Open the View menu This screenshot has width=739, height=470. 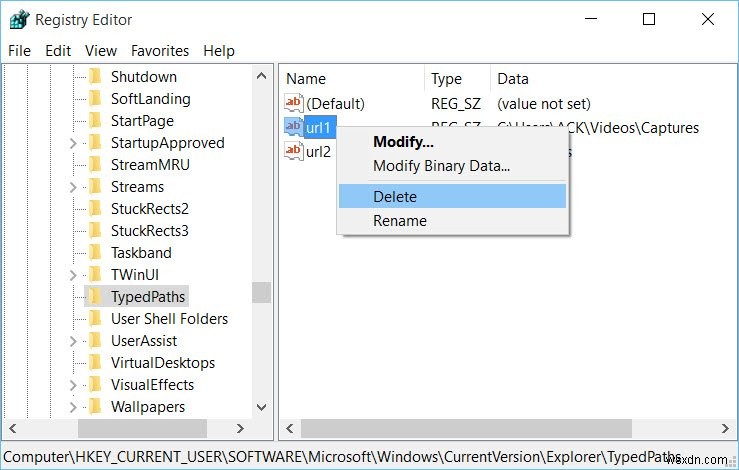click(x=101, y=50)
